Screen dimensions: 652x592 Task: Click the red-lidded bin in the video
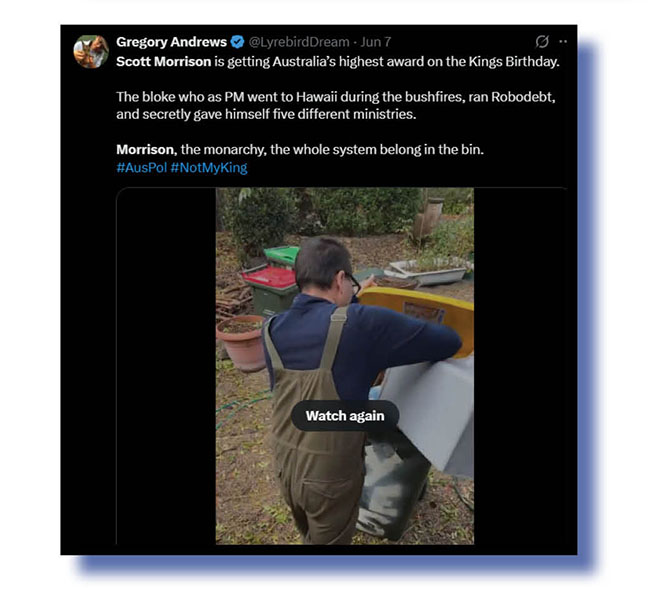270,290
